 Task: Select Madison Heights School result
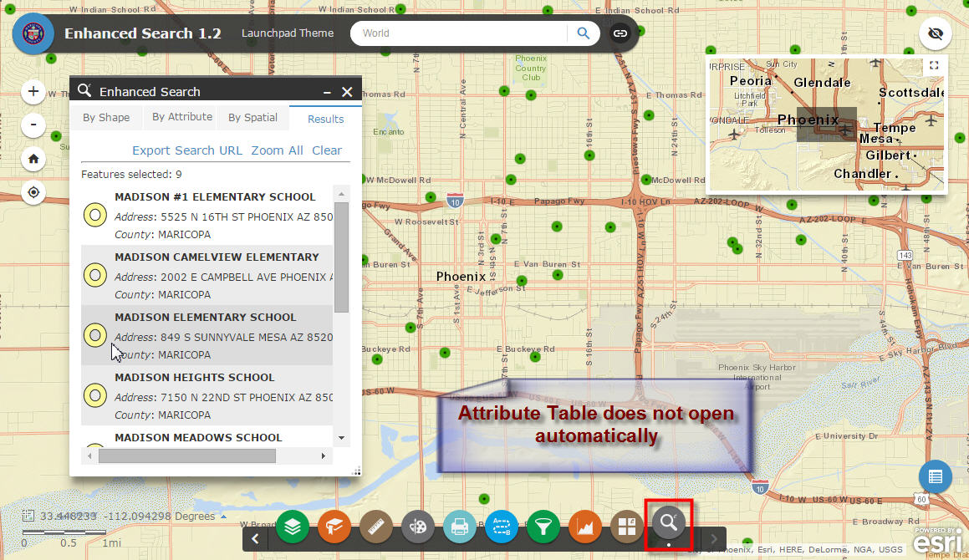click(x=207, y=395)
